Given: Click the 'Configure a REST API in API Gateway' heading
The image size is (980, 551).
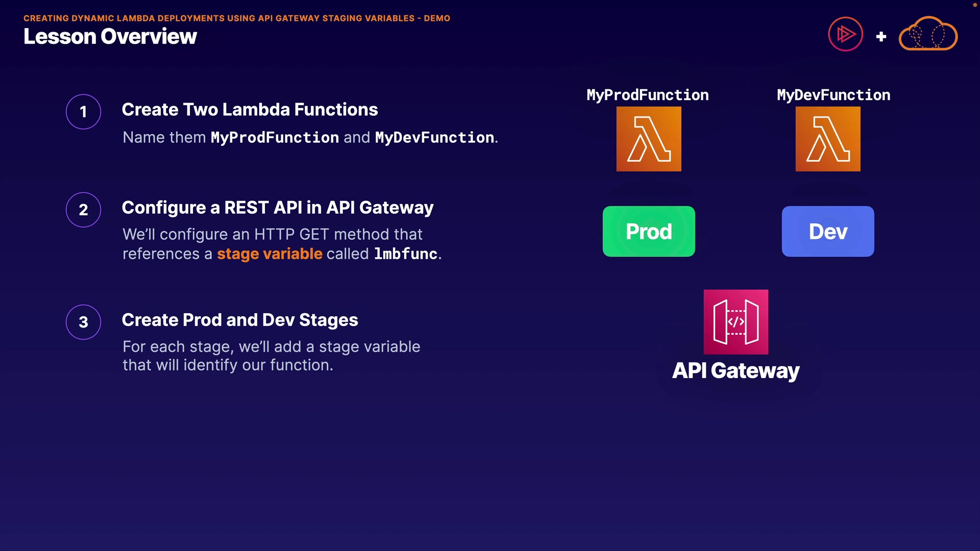Looking at the screenshot, I should point(277,208).
